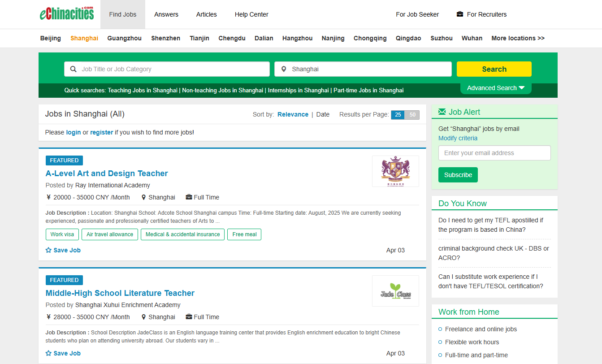Select Qingdao city link
Image resolution: width=602 pixels, height=364 pixels.
click(408, 38)
